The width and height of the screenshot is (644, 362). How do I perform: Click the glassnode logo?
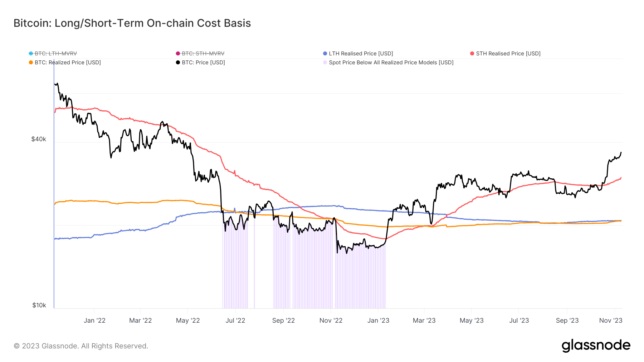pyautogui.click(x=596, y=346)
